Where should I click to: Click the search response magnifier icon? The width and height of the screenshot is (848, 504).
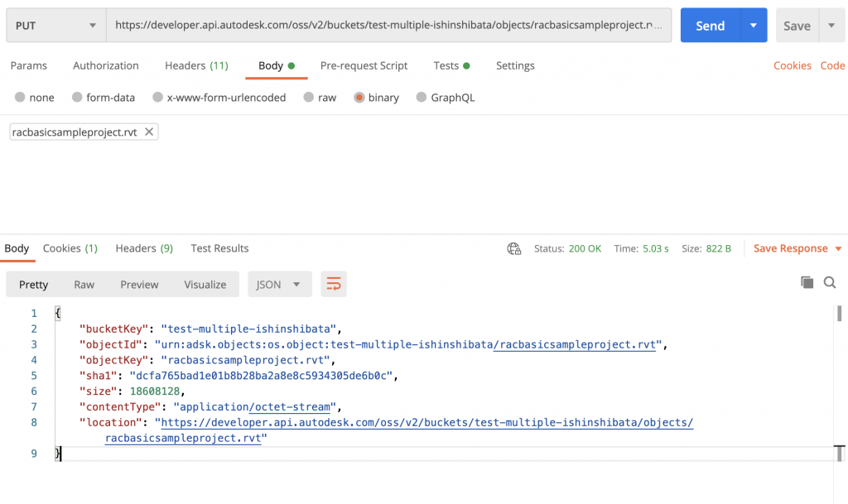[x=830, y=283]
